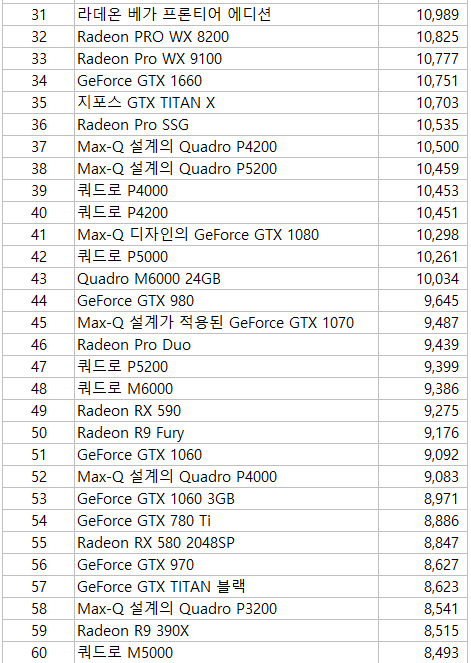This screenshot has height=663, width=471.
Task: Select the 'Quadro M6000 24GB' cell
Action: [226, 279]
